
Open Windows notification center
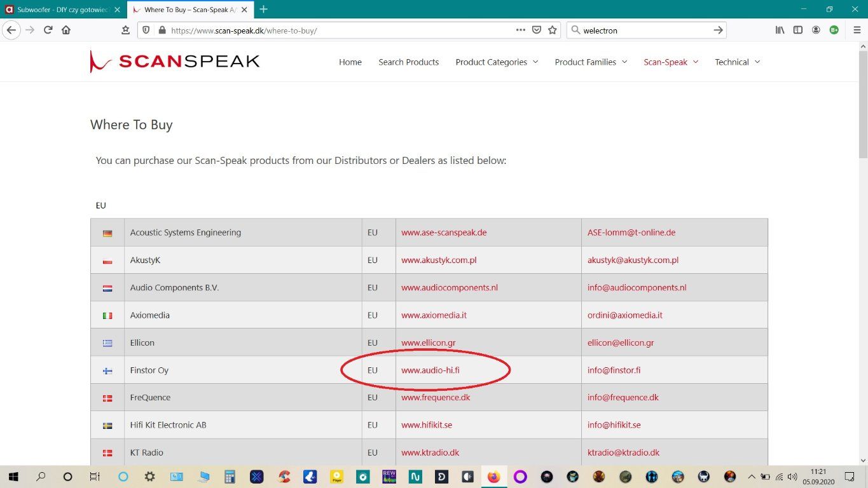(x=849, y=476)
